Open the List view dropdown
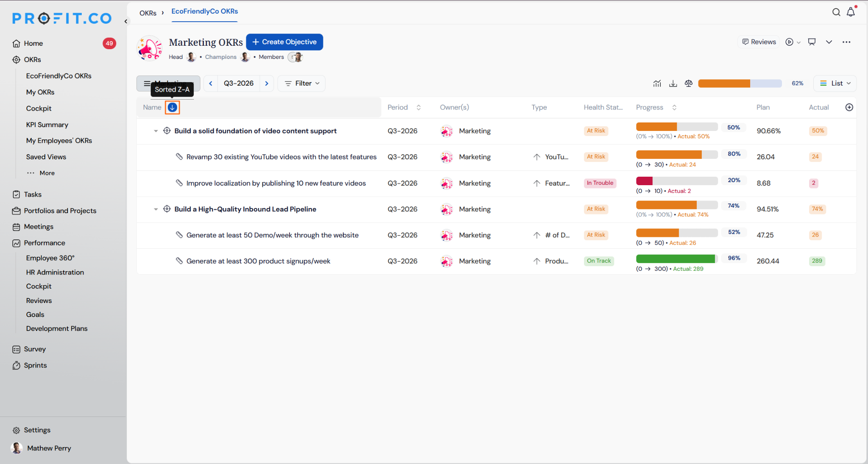868x464 pixels. coord(835,83)
